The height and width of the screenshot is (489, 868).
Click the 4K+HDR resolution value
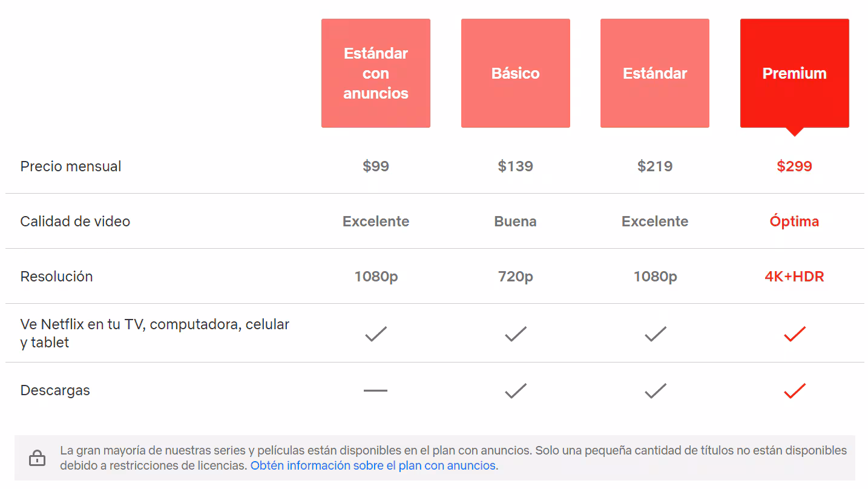click(794, 277)
